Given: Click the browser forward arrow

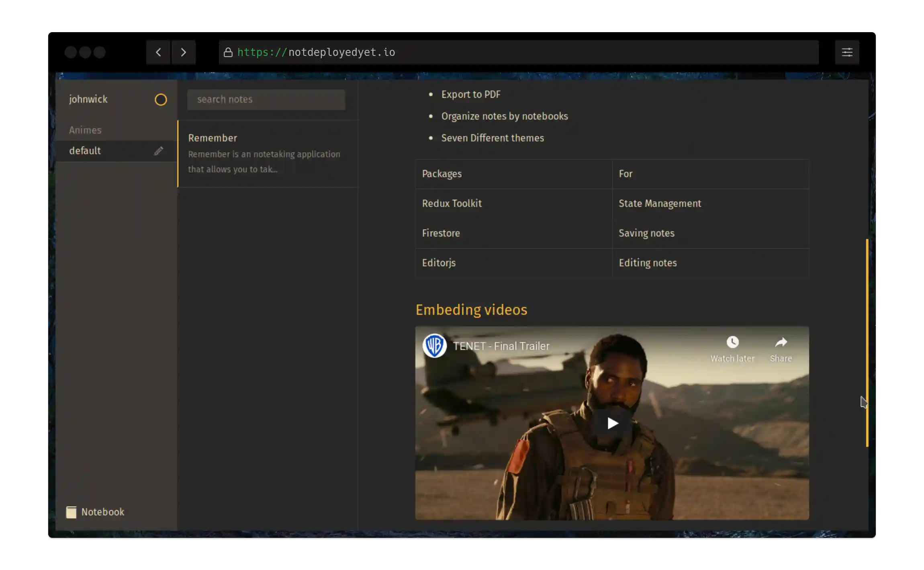Looking at the screenshot, I should pos(184,52).
